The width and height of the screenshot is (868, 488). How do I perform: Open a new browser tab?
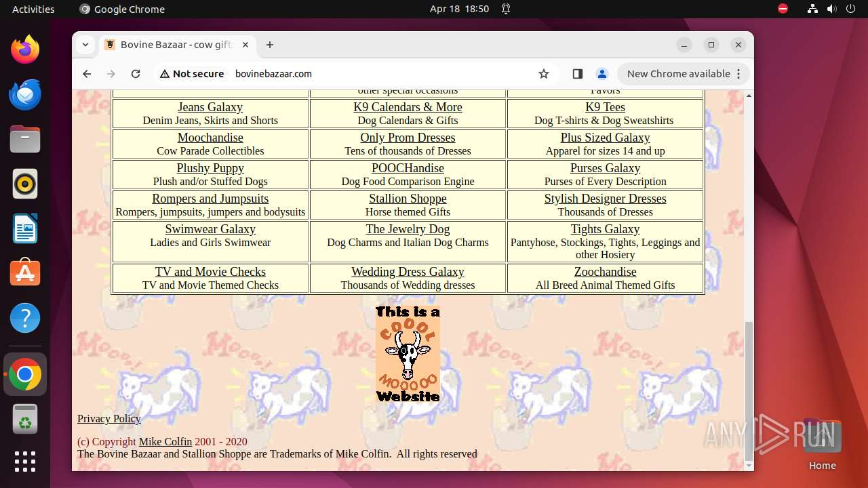point(270,45)
